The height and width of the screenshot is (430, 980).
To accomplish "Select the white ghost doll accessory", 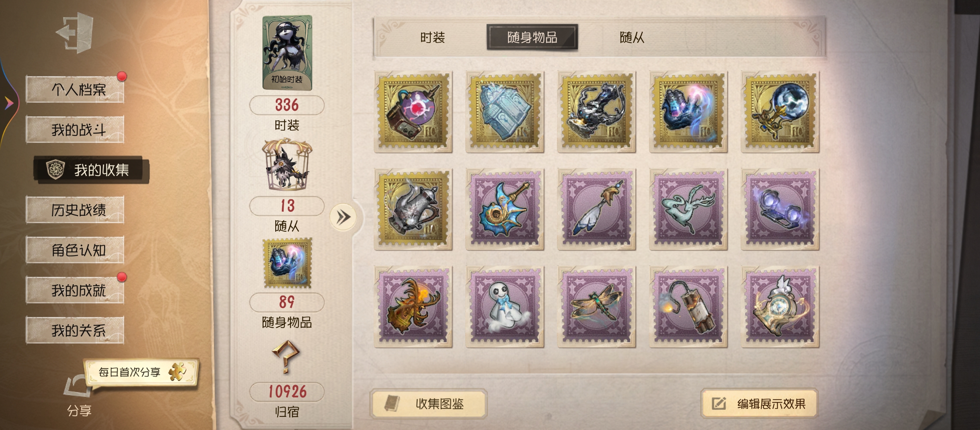I will point(505,307).
